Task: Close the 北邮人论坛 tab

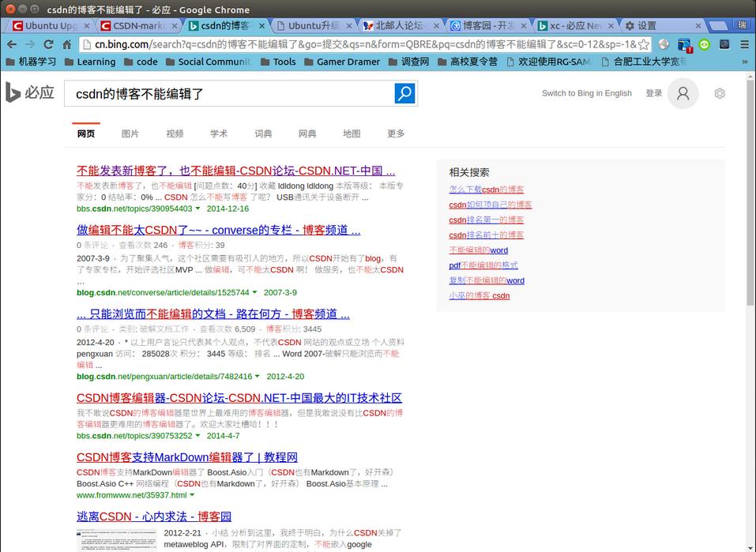Action: click(436, 25)
